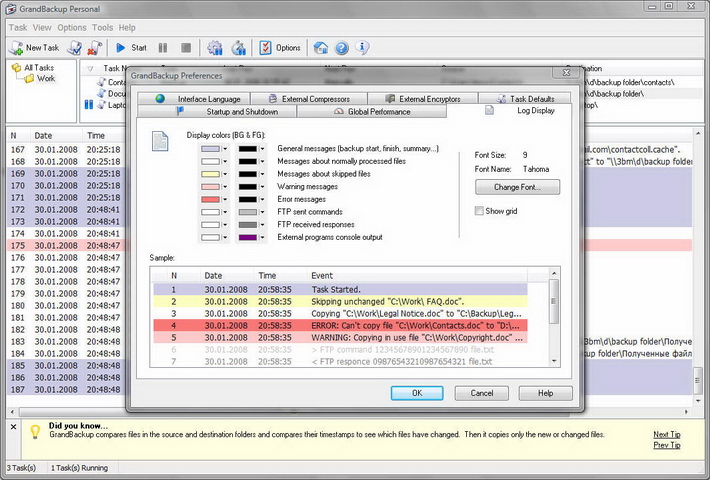Select the ERROR sample row number 4
The width and height of the screenshot is (710, 480).
coord(340,326)
